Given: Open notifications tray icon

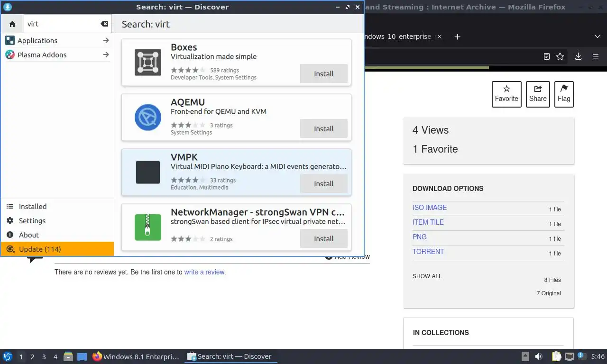Looking at the screenshot, I should pyautogui.click(x=582, y=356).
